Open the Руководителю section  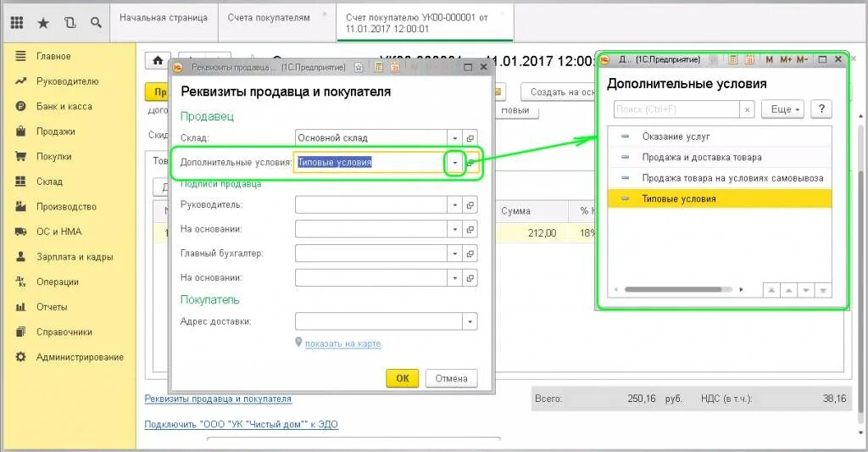(x=68, y=81)
